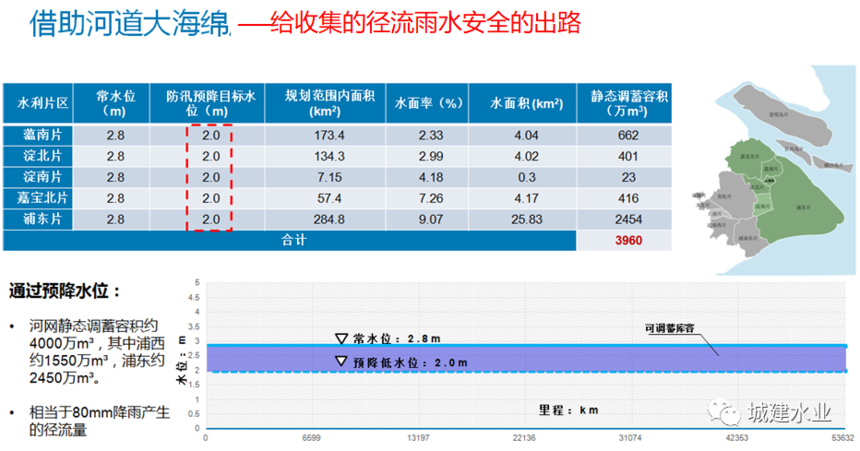Click the water surface rate 2.99
This screenshot has height=451, width=860.
(x=431, y=156)
